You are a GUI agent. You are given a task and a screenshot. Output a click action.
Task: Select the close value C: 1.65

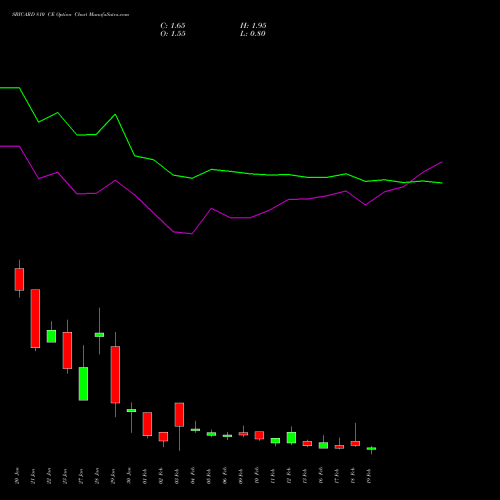tap(173, 26)
